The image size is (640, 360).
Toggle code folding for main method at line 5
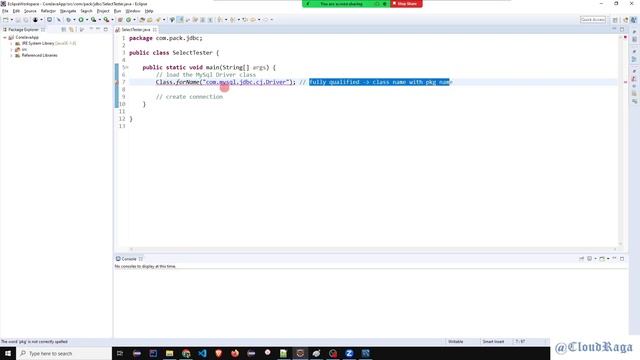[x=127, y=67]
